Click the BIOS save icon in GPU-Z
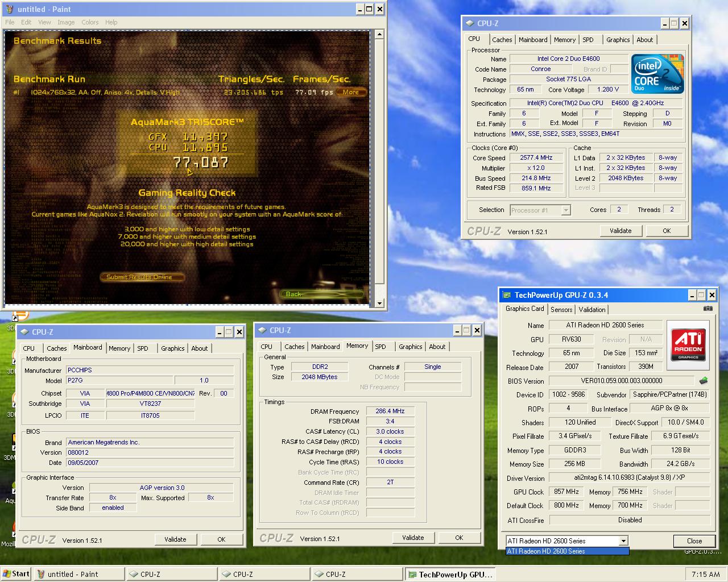The image size is (728, 582). 704,381
